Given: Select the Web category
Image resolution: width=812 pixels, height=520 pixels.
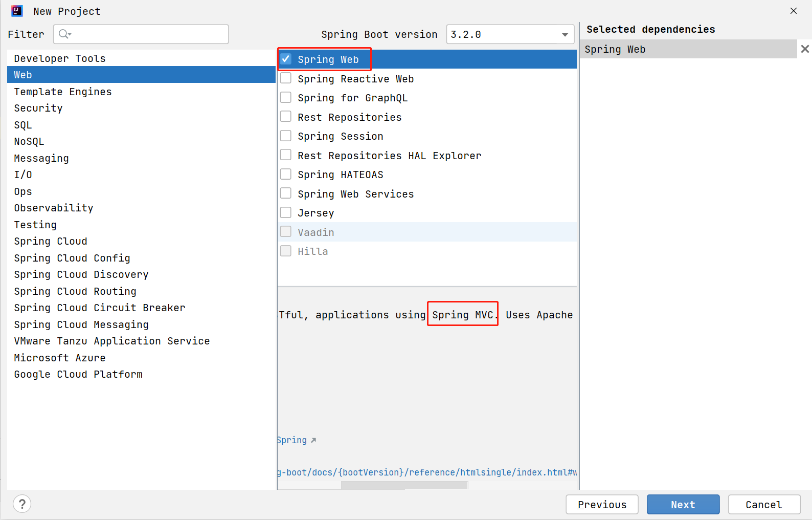Looking at the screenshot, I should coord(141,75).
